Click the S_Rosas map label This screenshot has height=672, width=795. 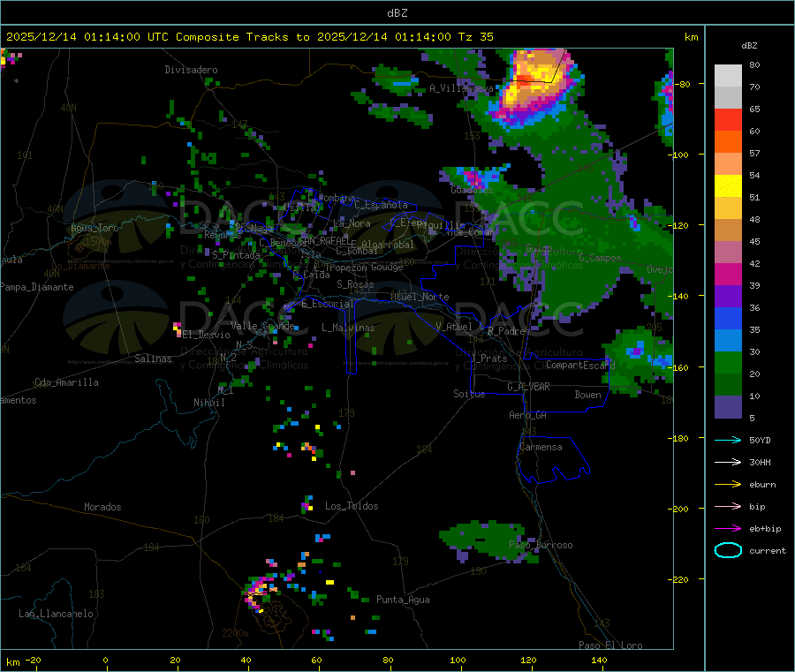click(355, 284)
